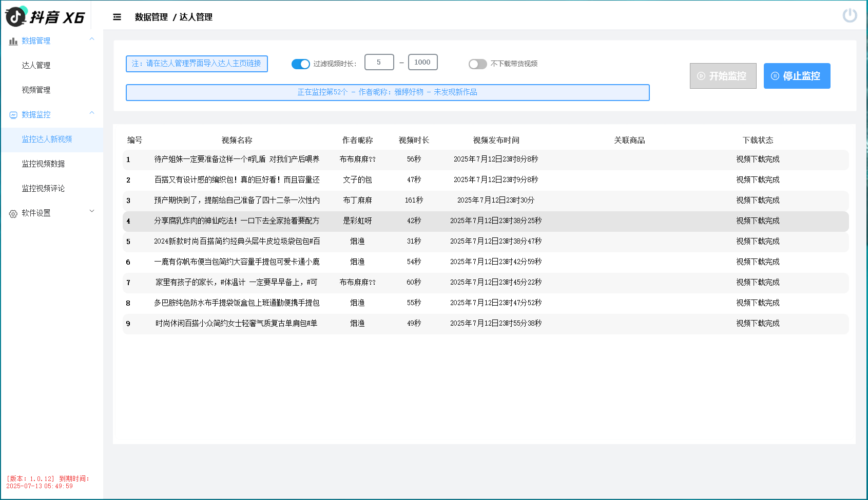Image resolution: width=868 pixels, height=500 pixels.
Task: Click author 文子的包 in row 2
Action: pos(358,180)
